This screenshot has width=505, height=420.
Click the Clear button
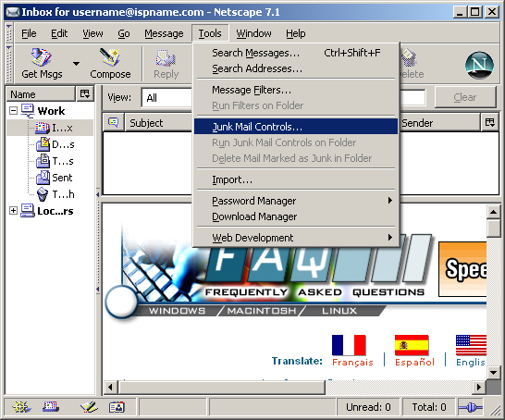(465, 97)
